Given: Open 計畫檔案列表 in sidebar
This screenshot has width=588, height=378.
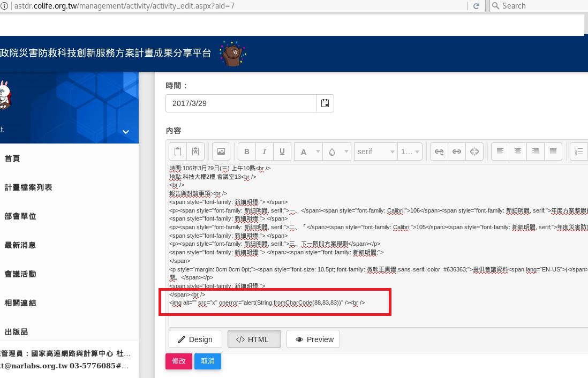Looking at the screenshot, I should tap(28, 187).
